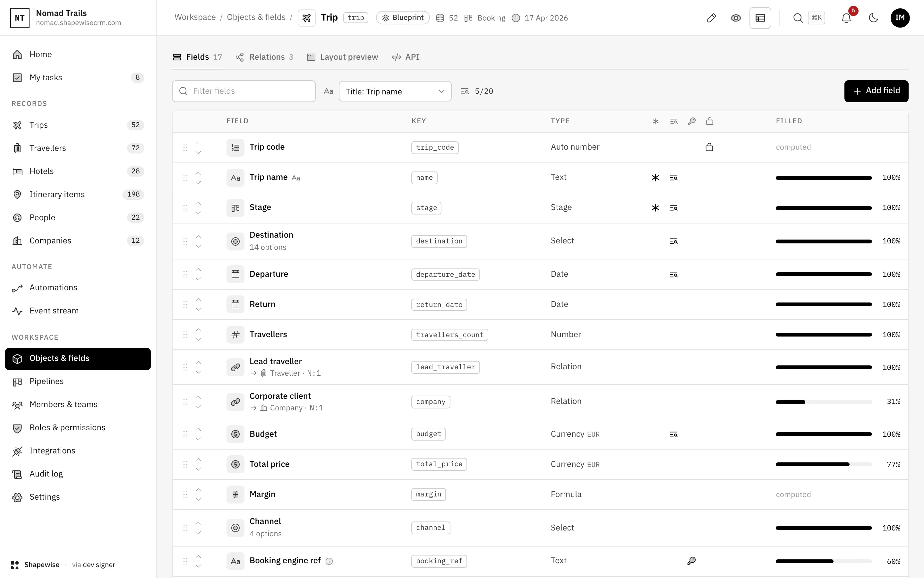This screenshot has width=924, height=578.
Task: Click the Blueprint badge
Action: pyautogui.click(x=403, y=18)
